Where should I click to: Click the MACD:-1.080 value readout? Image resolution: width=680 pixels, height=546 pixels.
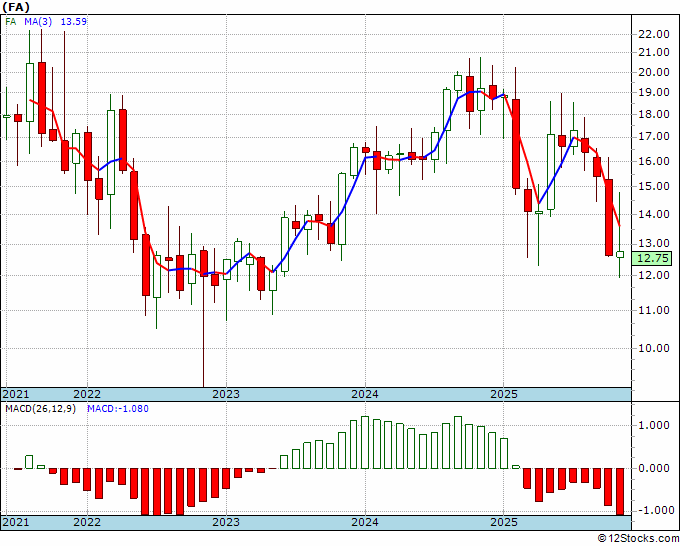118,409
